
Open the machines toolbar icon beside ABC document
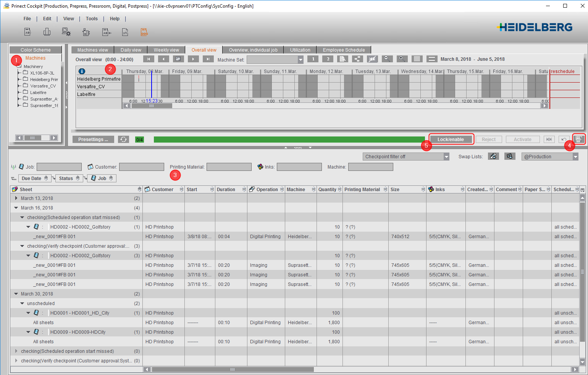point(47,32)
